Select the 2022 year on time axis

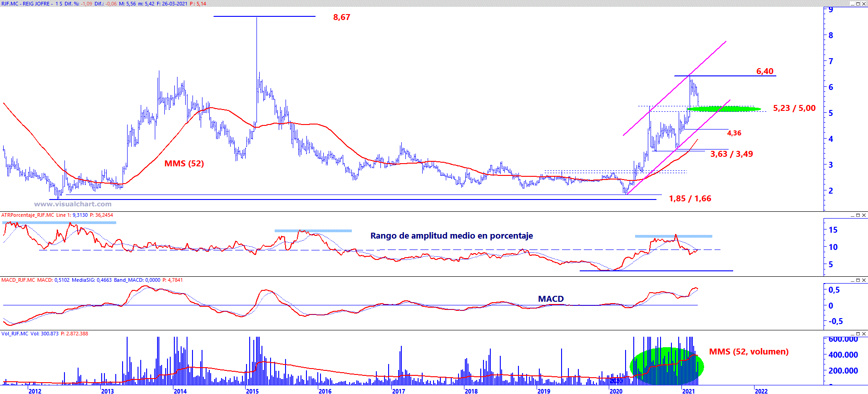coord(761,391)
